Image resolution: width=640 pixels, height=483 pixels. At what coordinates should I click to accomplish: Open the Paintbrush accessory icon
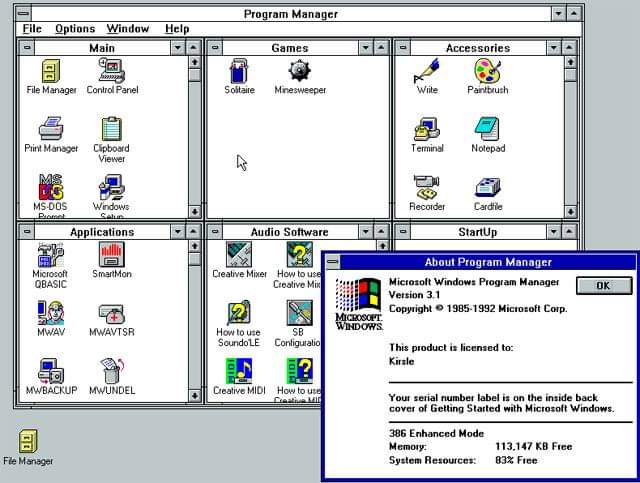488,77
